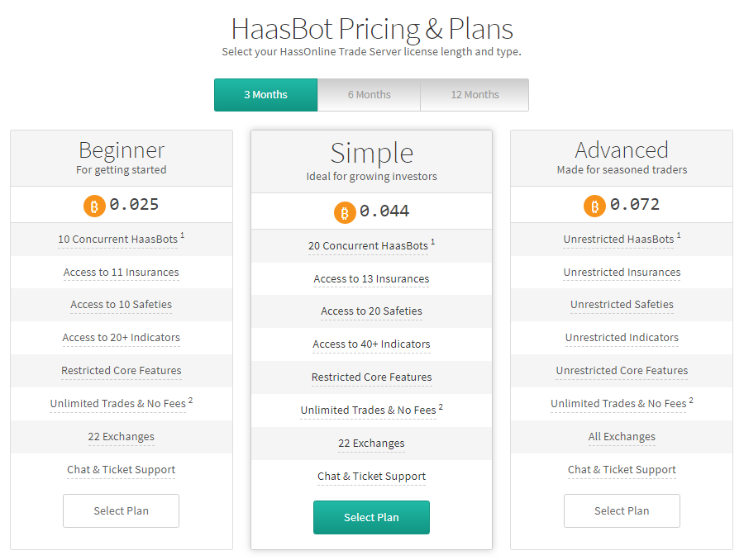Open the 10 Concurrent HaasBots feature info
The width and height of the screenshot is (744, 560).
pyautogui.click(x=117, y=240)
